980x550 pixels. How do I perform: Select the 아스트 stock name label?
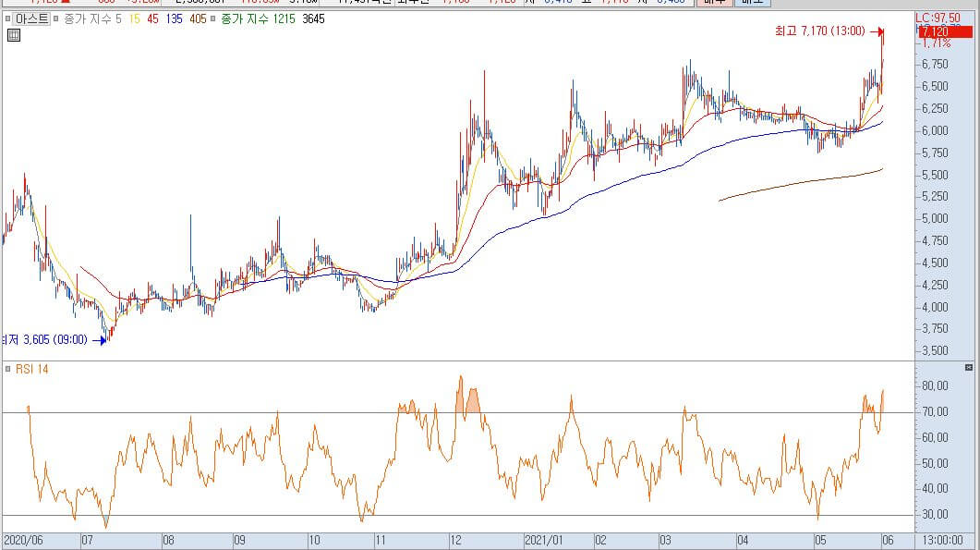click(32, 18)
